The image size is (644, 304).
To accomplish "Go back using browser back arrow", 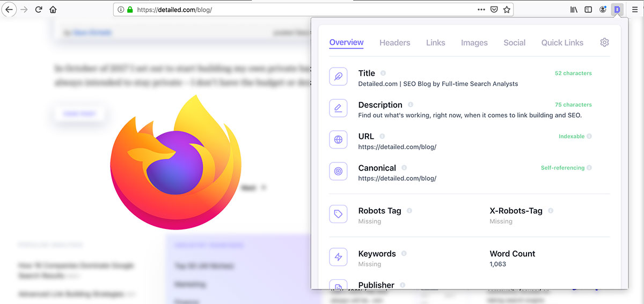I will [x=9, y=10].
